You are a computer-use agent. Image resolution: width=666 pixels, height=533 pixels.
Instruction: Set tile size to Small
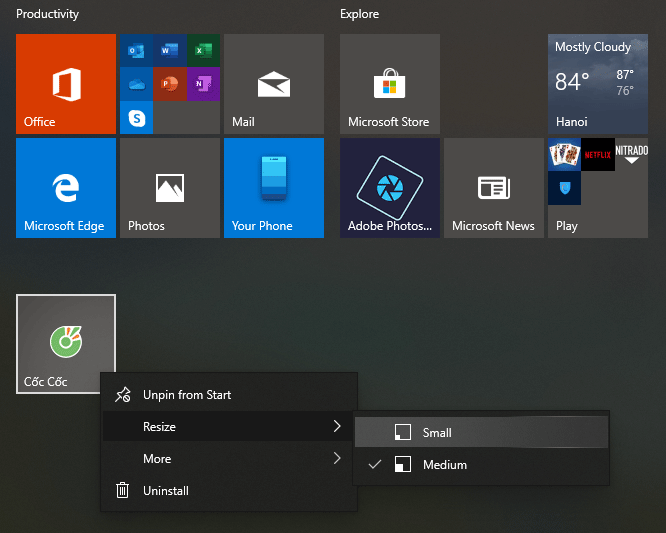481,432
